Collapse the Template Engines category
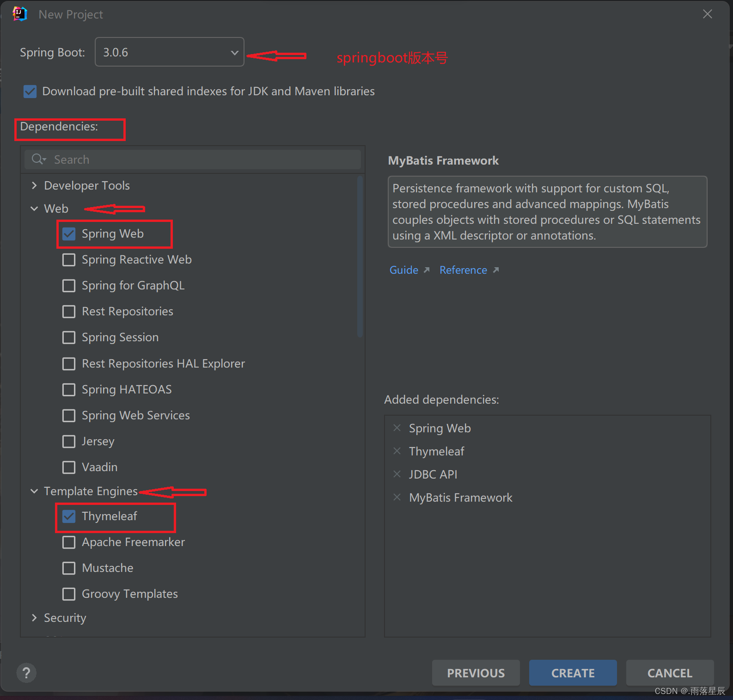Image resolution: width=733 pixels, height=700 pixels. pos(34,491)
